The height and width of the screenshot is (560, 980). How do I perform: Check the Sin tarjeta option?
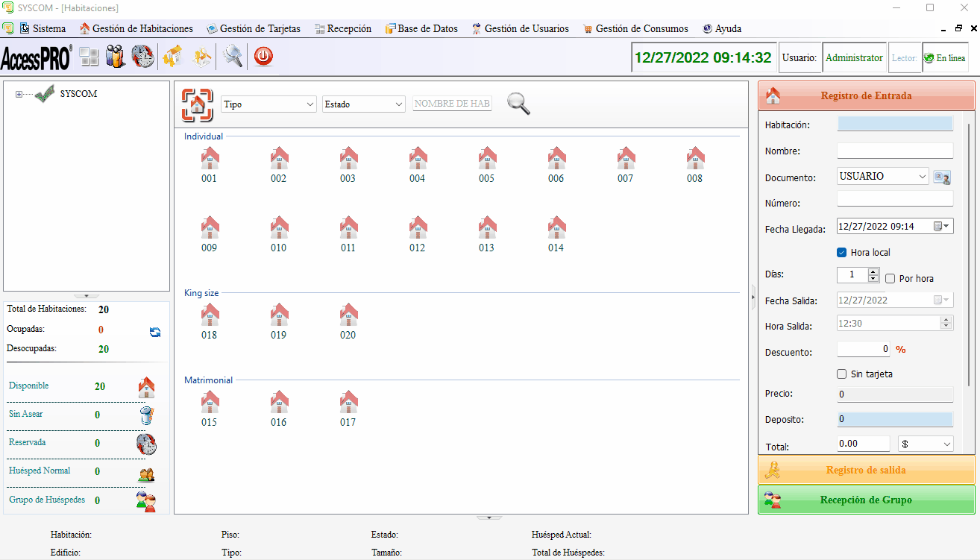842,374
